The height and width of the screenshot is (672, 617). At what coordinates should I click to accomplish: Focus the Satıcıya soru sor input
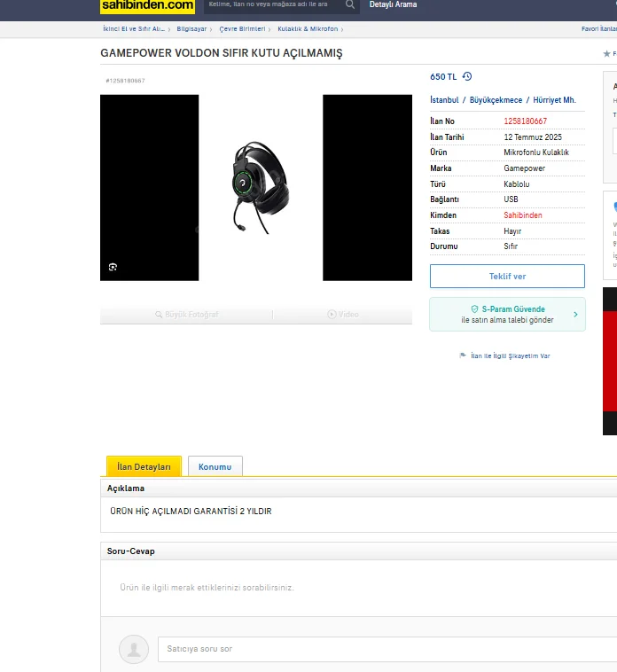tap(387, 649)
